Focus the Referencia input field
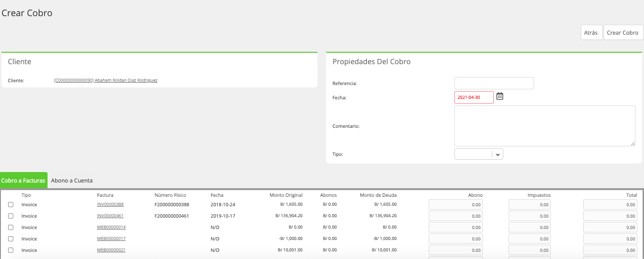This screenshot has width=644, height=259. pyautogui.click(x=494, y=83)
